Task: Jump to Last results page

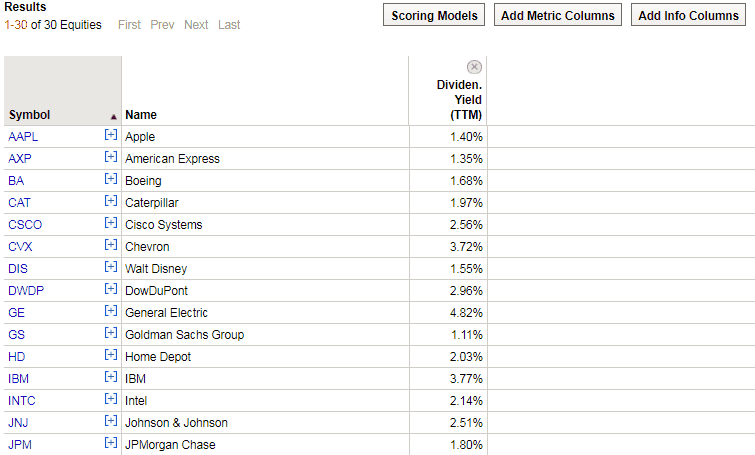Action: pyautogui.click(x=229, y=25)
